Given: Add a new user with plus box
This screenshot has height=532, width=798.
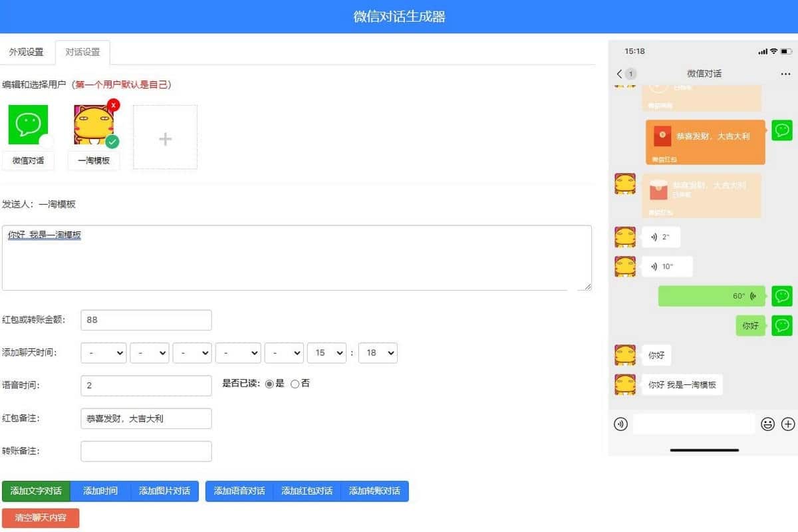Looking at the screenshot, I should (x=165, y=137).
